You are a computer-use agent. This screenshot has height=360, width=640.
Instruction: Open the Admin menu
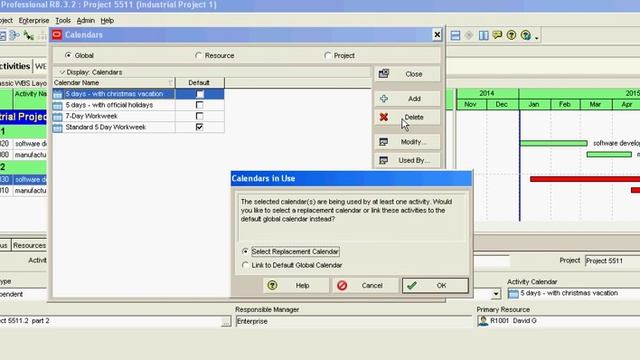(85, 20)
